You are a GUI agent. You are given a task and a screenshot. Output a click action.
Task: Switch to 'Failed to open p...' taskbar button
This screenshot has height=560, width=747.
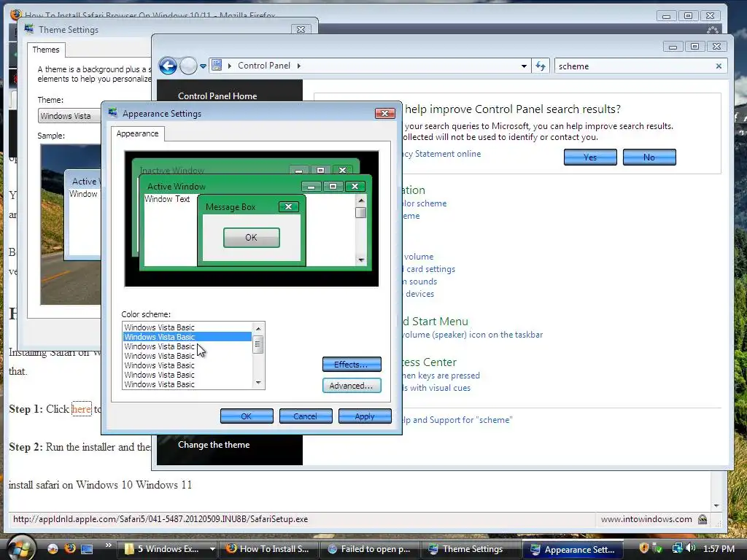coord(369,549)
